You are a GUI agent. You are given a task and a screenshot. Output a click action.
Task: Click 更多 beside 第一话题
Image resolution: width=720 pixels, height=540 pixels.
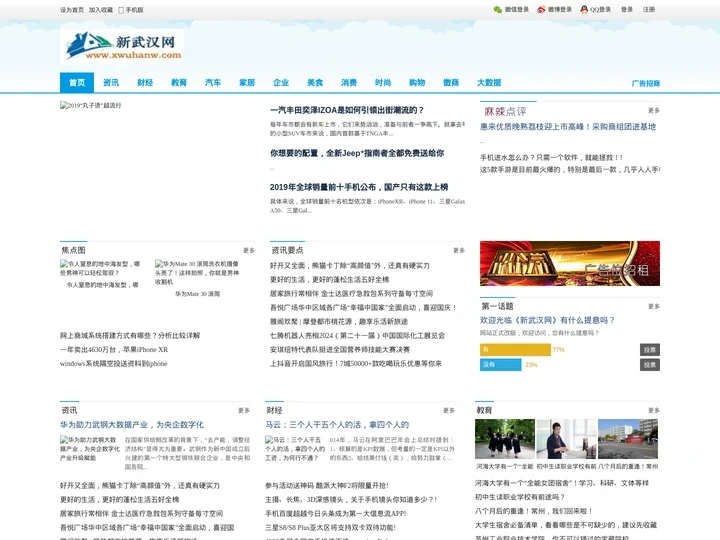[x=654, y=306]
